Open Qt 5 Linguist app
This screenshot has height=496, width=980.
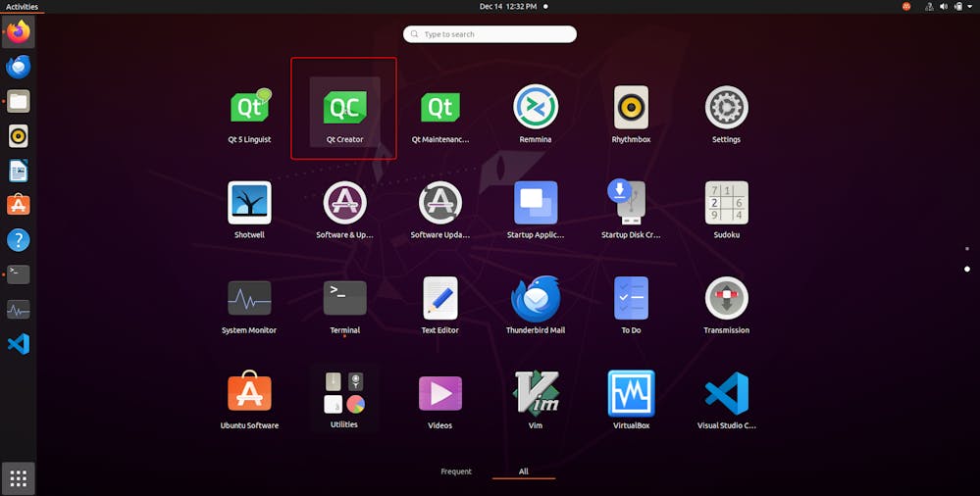click(x=249, y=116)
